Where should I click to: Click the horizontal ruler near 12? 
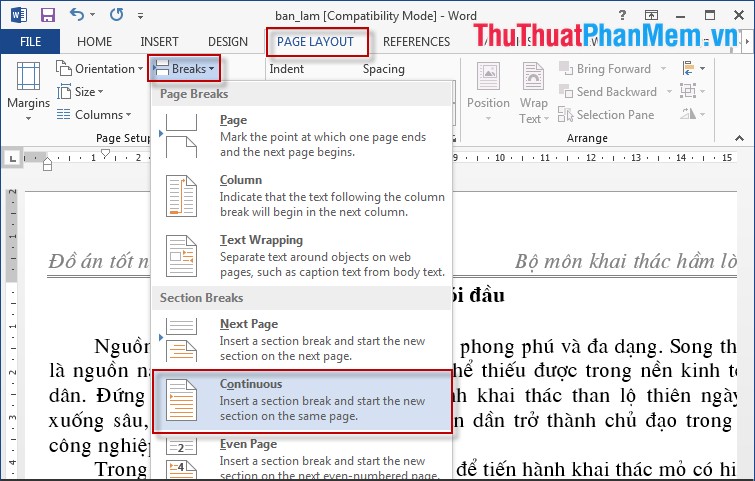pyautogui.click(x=591, y=157)
